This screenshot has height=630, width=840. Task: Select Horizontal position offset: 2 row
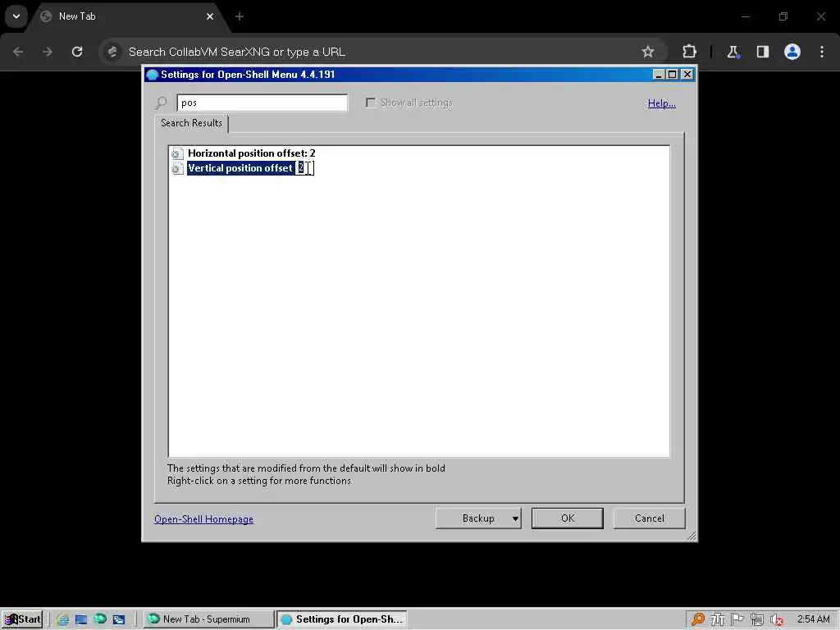pyautogui.click(x=251, y=153)
